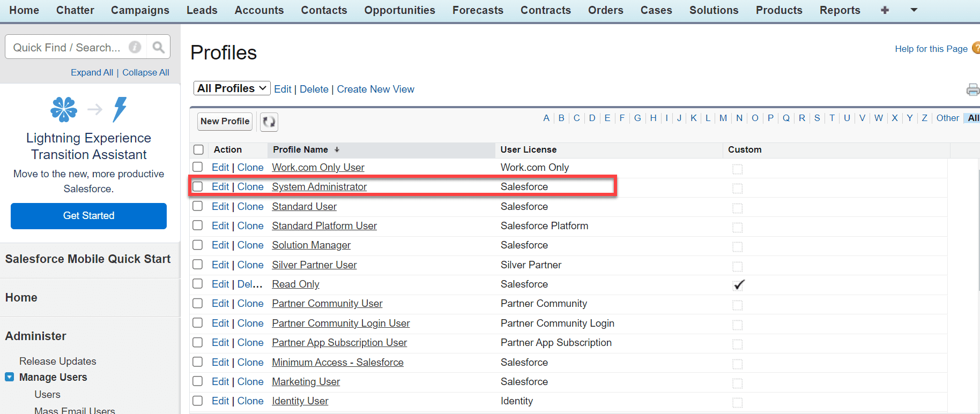
Task: Check the Marketing User row checkbox
Action: tap(198, 381)
